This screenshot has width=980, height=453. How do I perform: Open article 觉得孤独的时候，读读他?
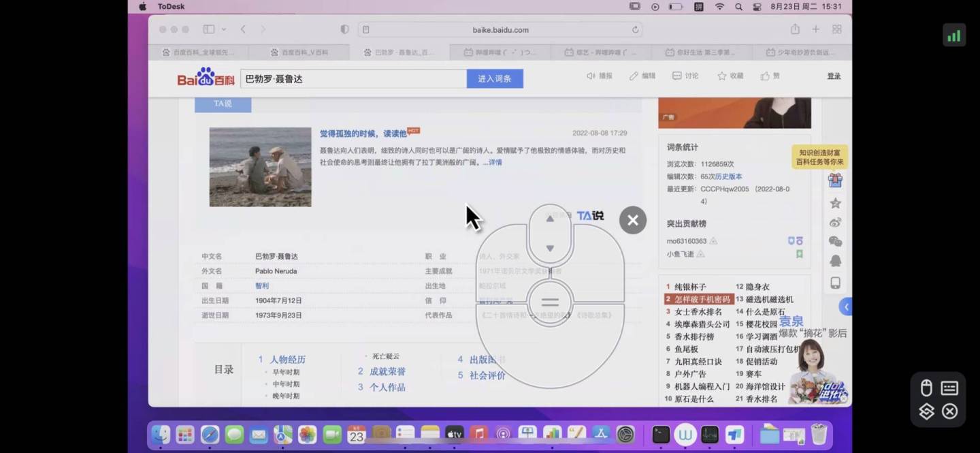363,134
